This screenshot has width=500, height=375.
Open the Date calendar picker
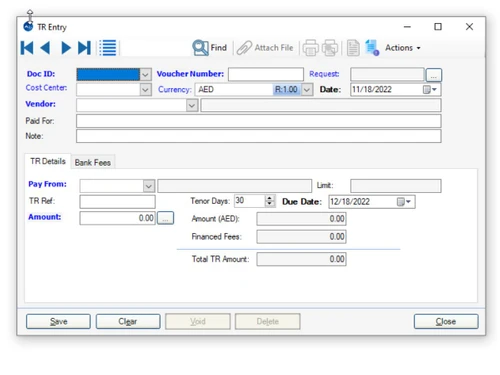point(430,90)
